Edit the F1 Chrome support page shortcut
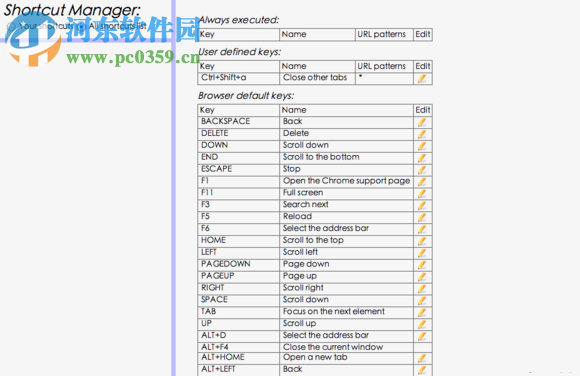 tap(422, 182)
